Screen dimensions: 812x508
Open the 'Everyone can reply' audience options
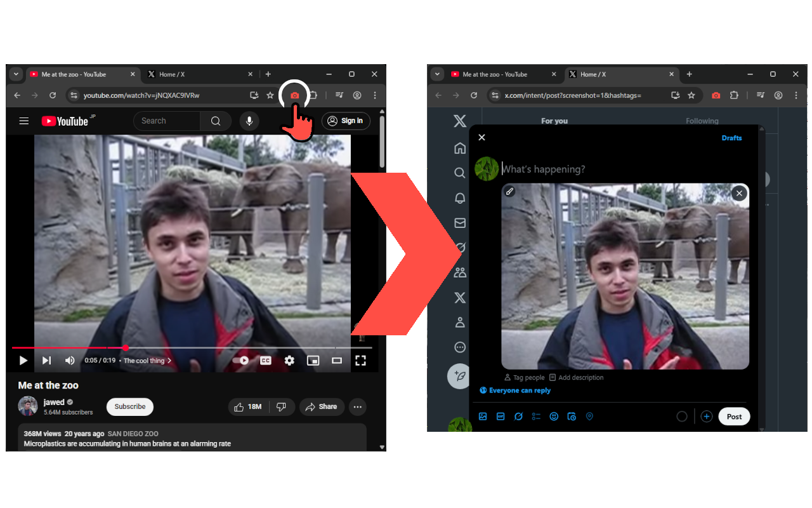pos(515,391)
